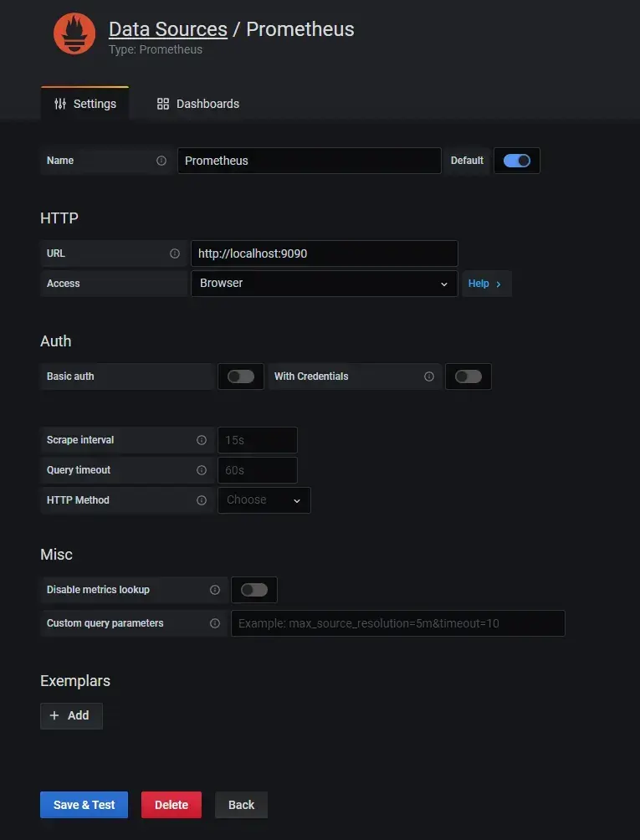This screenshot has width=640, height=840.
Task: Click the Query timeout info icon
Action: [x=202, y=470]
